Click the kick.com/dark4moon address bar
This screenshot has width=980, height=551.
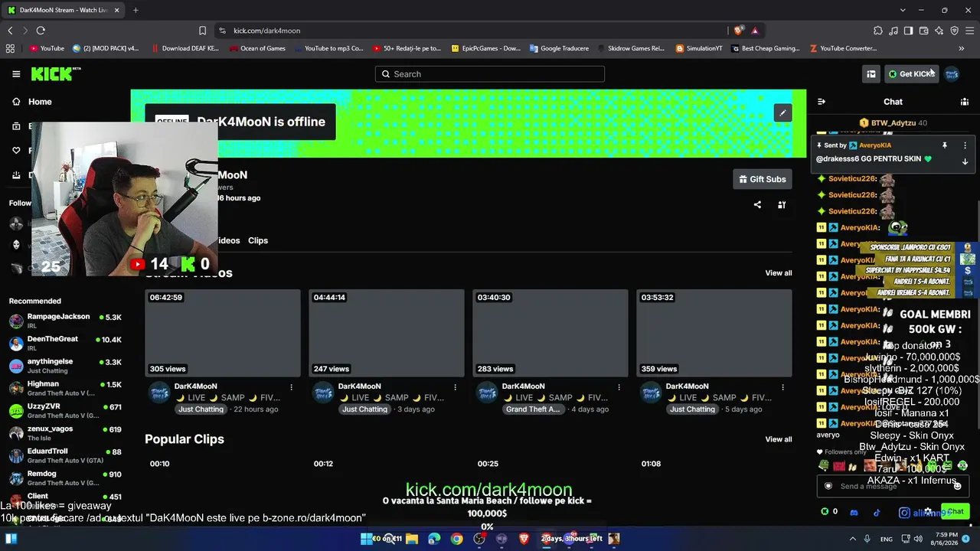coord(471,31)
